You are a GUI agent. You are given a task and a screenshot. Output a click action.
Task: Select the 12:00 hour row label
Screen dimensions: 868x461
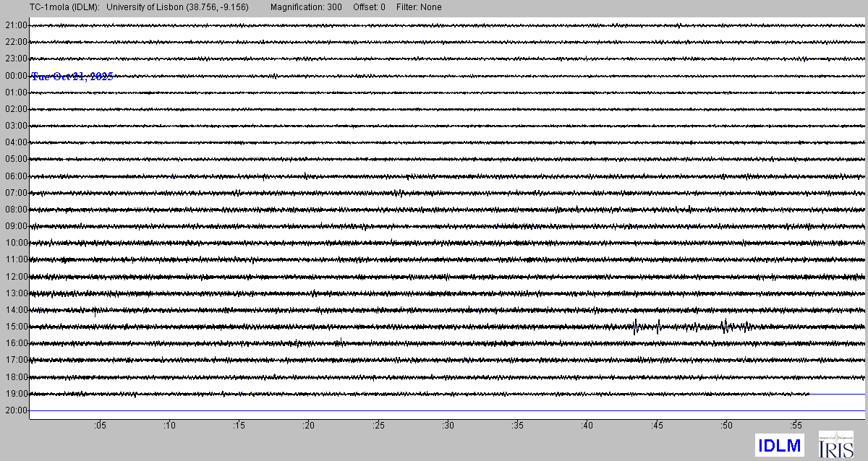16,277
